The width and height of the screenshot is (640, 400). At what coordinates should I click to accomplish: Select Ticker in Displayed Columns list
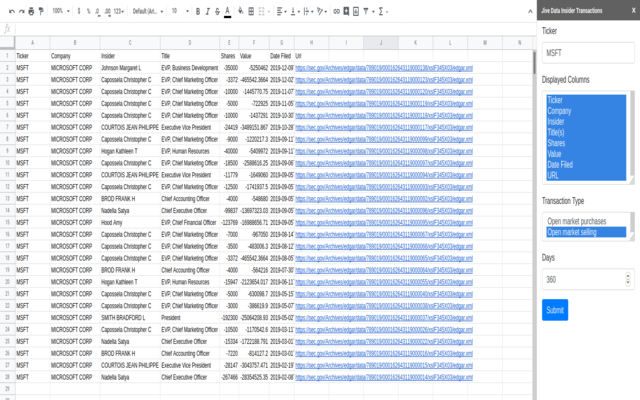[x=586, y=100]
